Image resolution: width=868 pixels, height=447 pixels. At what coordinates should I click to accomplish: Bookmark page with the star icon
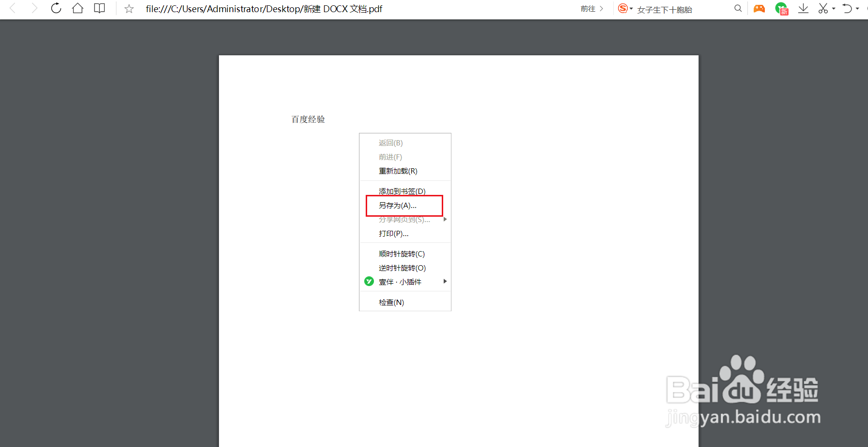[129, 9]
